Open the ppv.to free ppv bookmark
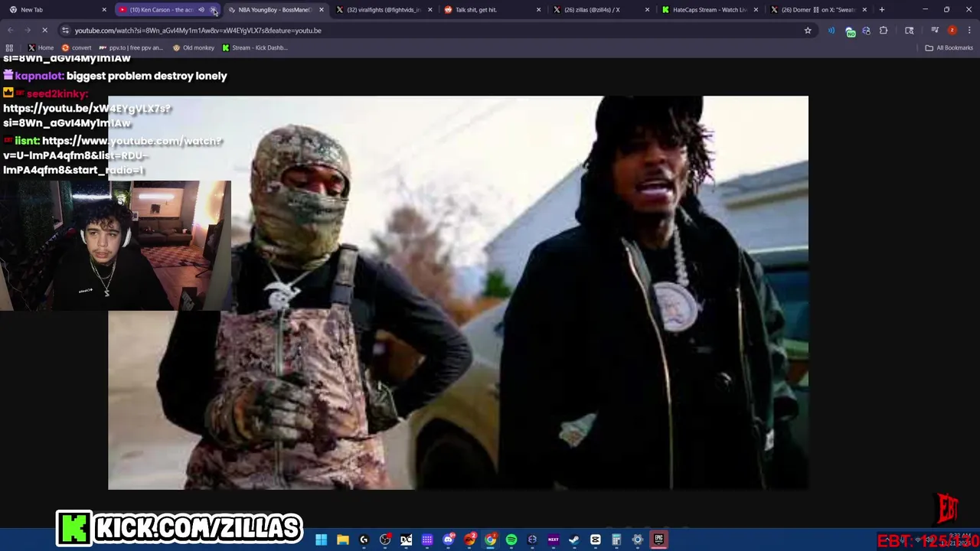 (x=131, y=47)
